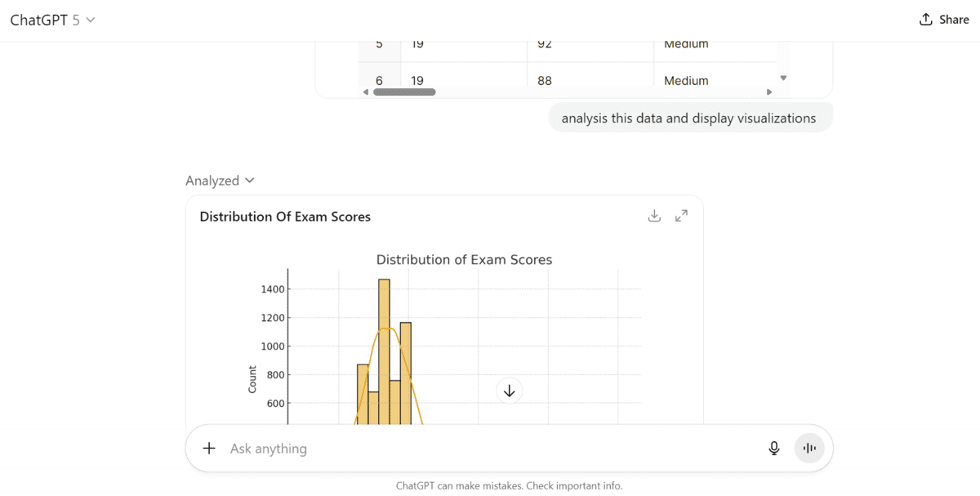Screen dimensions: 980x496
Task: Download the Distribution Of Exam Scores chart
Action: 654,216
